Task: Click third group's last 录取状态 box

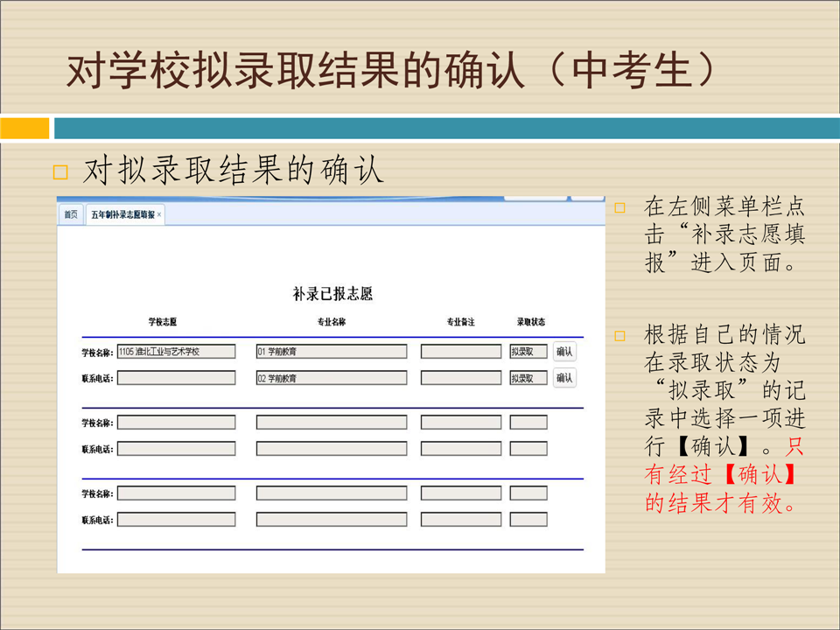Action: pos(528,520)
